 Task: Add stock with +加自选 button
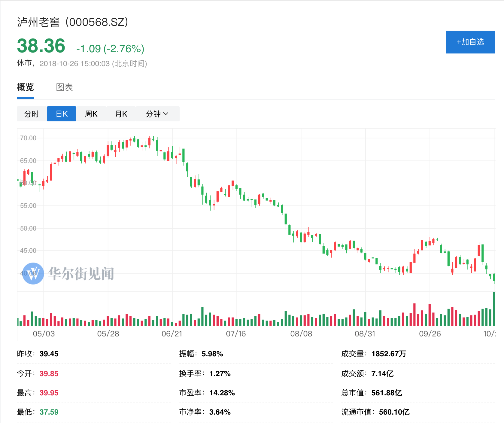coord(470,42)
